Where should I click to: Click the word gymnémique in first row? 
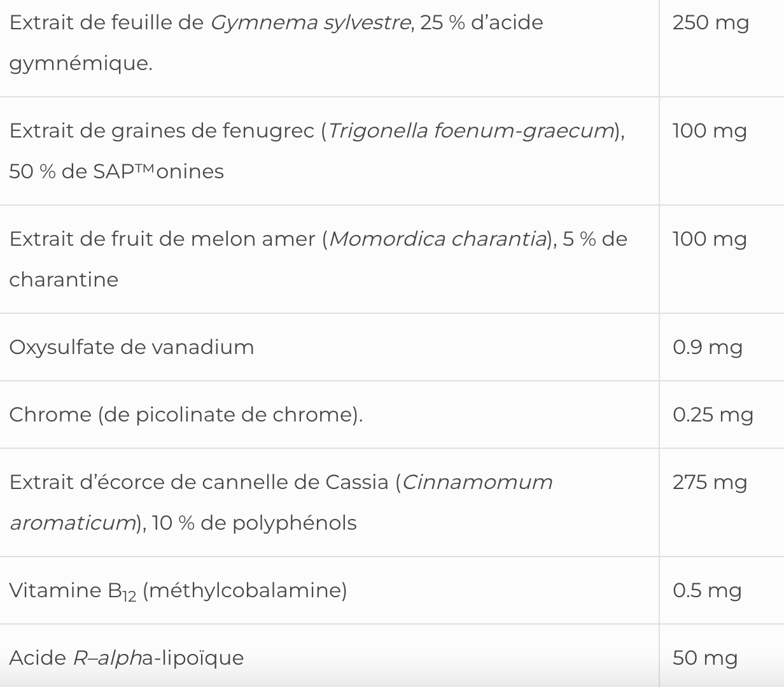coord(81,64)
